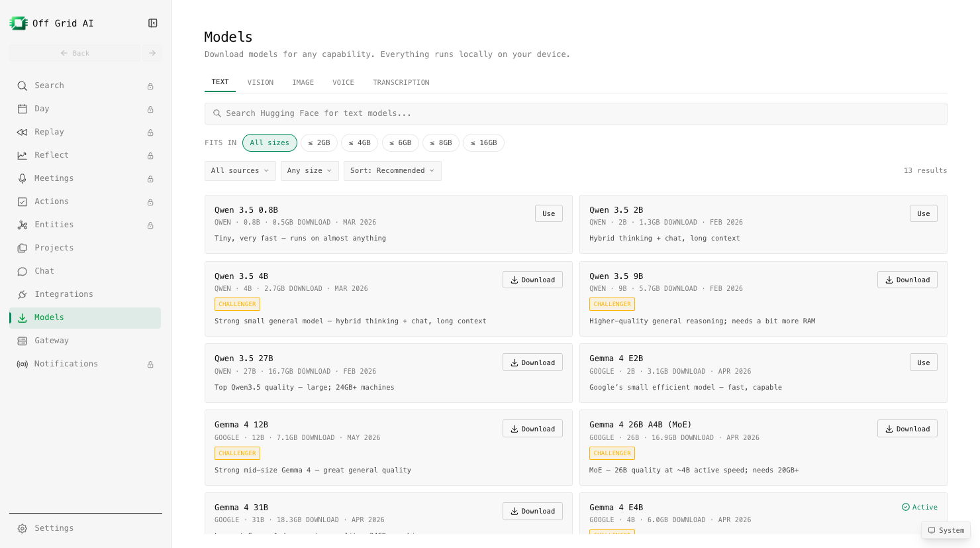Collapse the sidebar panel icon
This screenshot has height=548, width=980.
coord(153,23)
